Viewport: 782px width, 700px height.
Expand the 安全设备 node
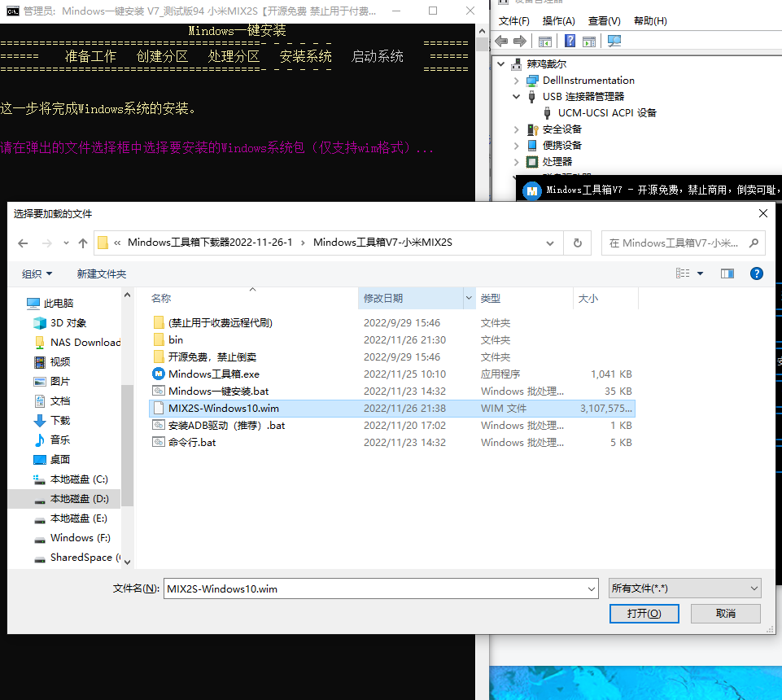click(516, 129)
